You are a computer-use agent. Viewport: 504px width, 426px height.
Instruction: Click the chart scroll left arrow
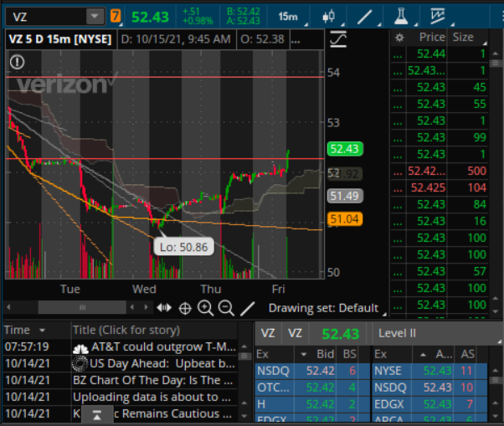[8, 307]
